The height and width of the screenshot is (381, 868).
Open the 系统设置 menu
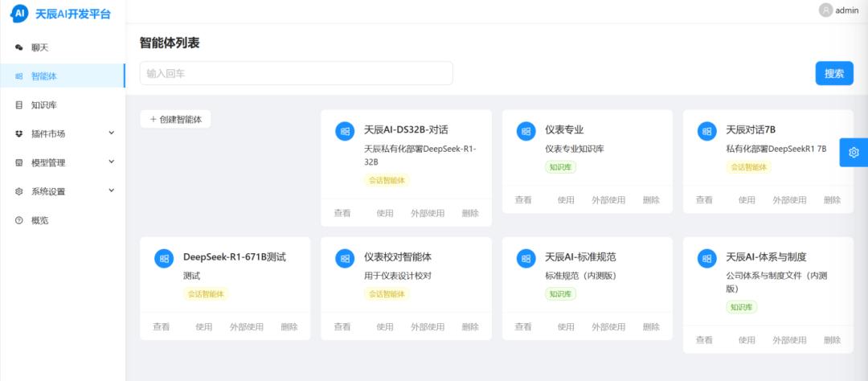tap(63, 191)
